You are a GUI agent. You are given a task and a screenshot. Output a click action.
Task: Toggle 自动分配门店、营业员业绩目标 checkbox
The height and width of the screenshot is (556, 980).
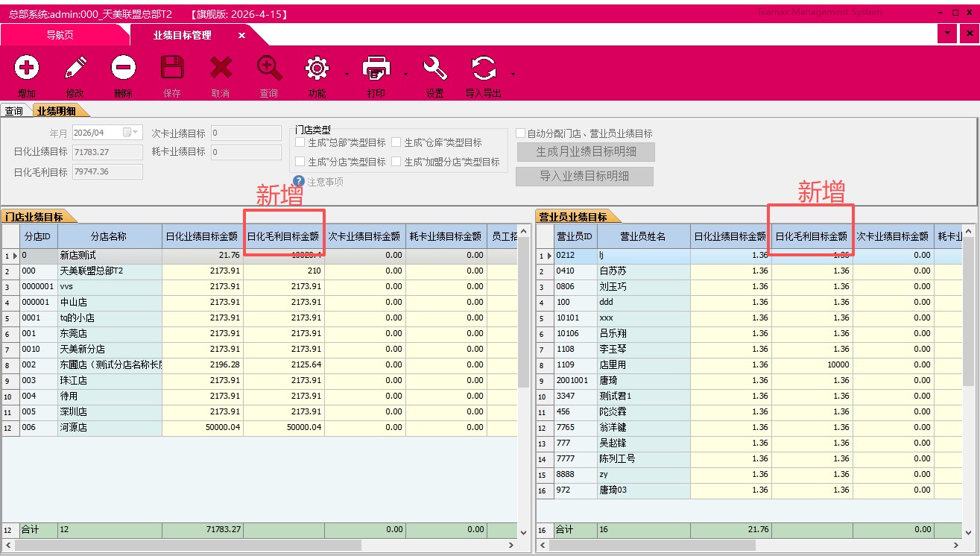(520, 133)
